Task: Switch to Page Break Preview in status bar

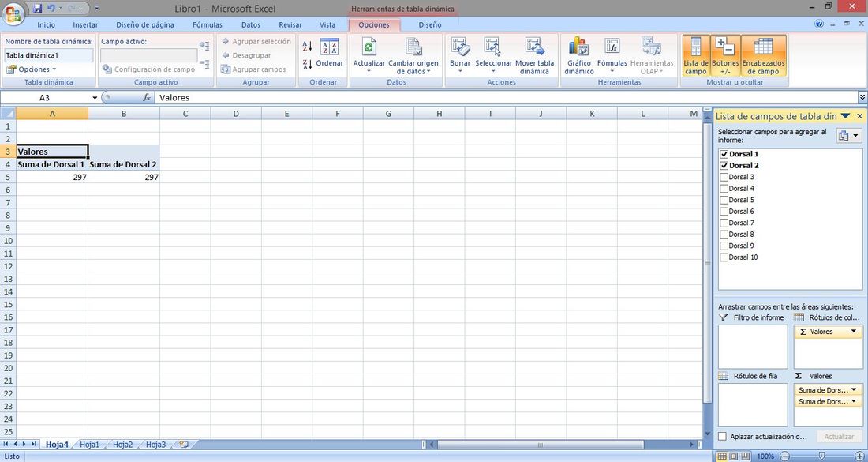Action: click(x=745, y=456)
